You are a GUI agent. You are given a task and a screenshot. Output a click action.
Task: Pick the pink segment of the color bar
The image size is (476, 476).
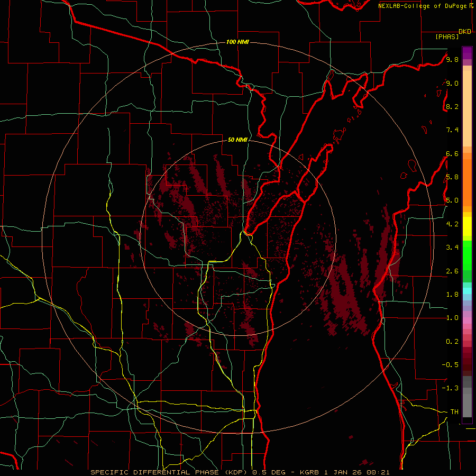467,321
